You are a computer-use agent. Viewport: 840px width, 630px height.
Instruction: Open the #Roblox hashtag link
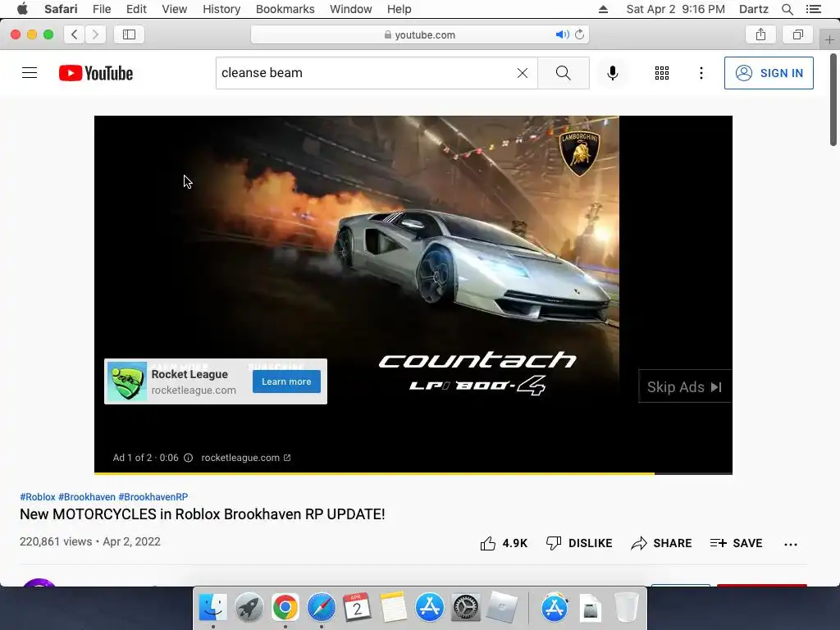click(x=38, y=496)
